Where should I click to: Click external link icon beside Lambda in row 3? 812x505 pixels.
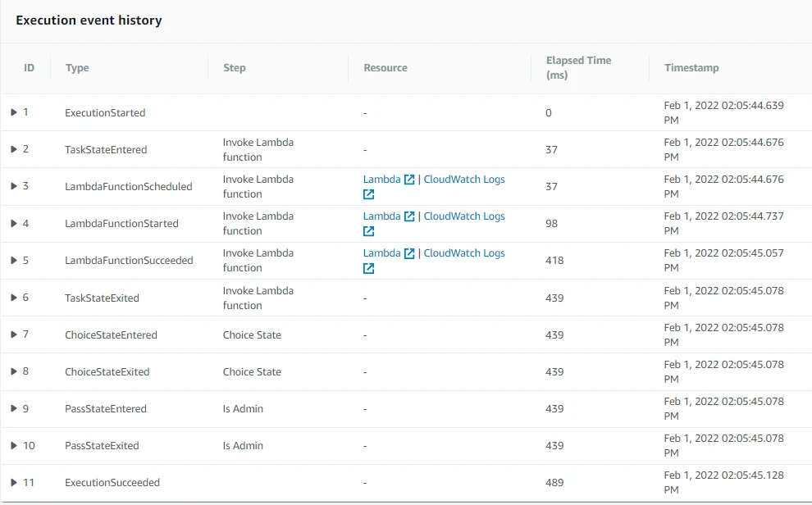point(409,180)
